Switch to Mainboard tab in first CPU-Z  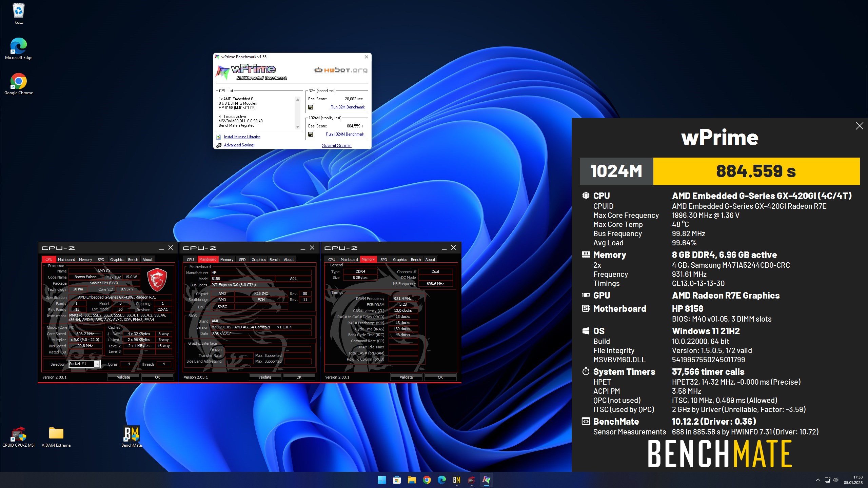click(x=66, y=260)
